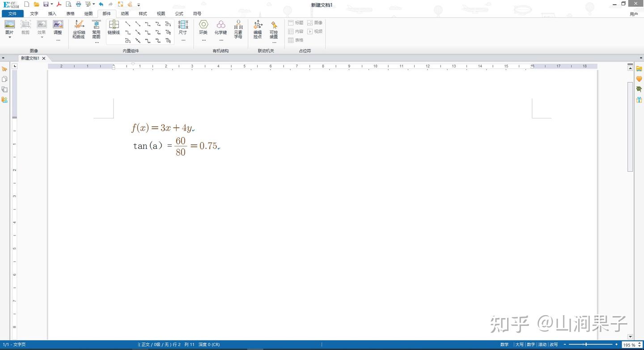Open the 常用简图 (common diagrams) gallery
Screen dimensions: 644x350
click(x=96, y=29)
